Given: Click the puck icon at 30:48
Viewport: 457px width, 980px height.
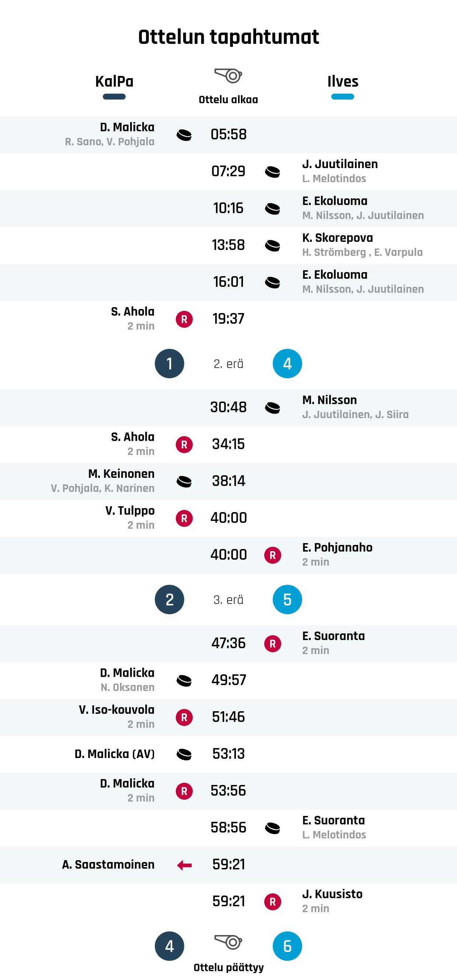Looking at the screenshot, I should point(273,408).
